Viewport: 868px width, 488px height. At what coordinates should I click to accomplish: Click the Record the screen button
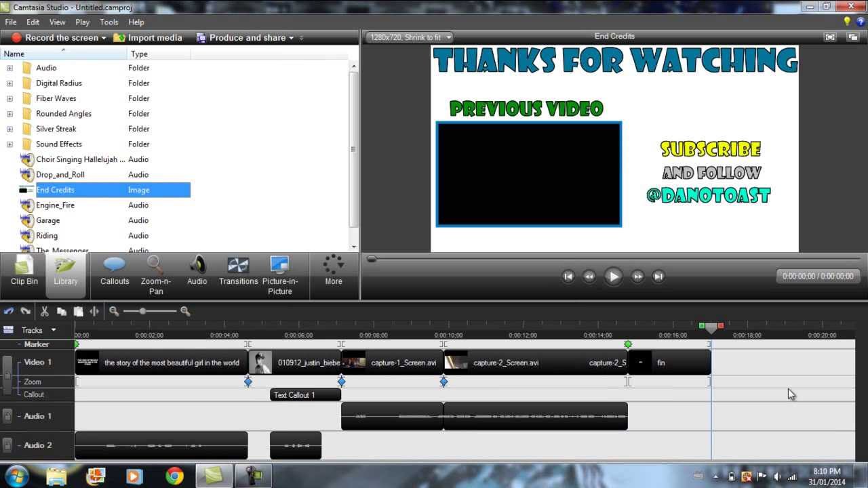tap(54, 38)
